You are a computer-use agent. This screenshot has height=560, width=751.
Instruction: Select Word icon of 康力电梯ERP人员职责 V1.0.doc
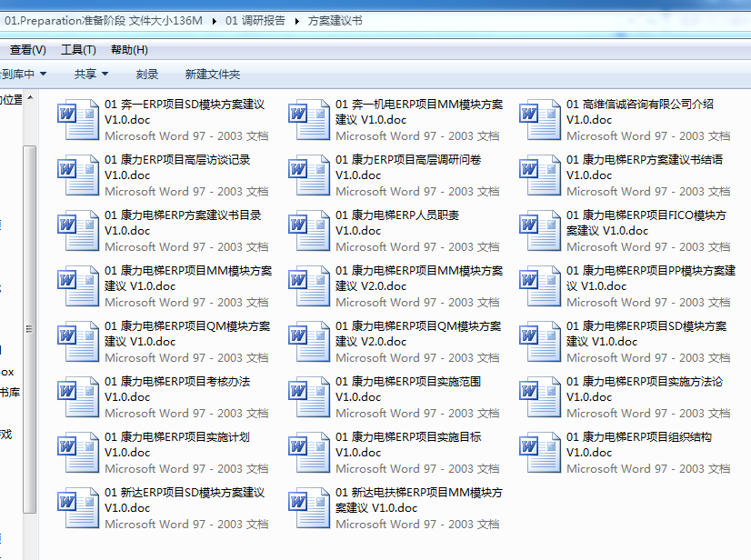coord(309,230)
